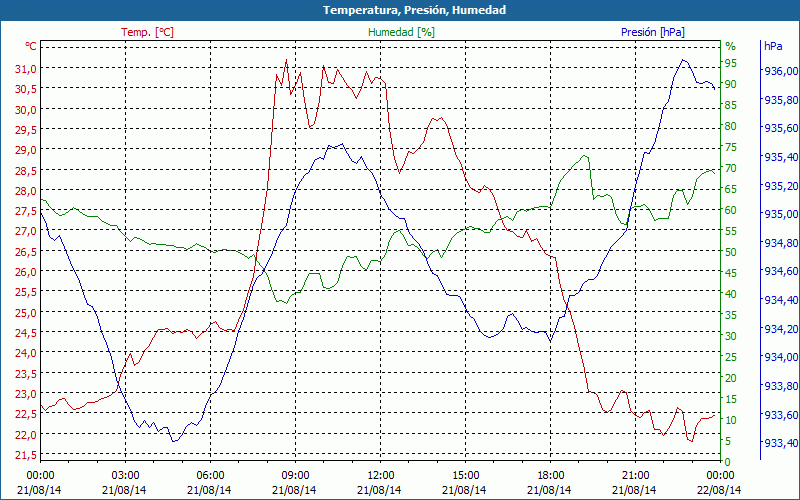Click green humidity axis value "15"

point(731,398)
